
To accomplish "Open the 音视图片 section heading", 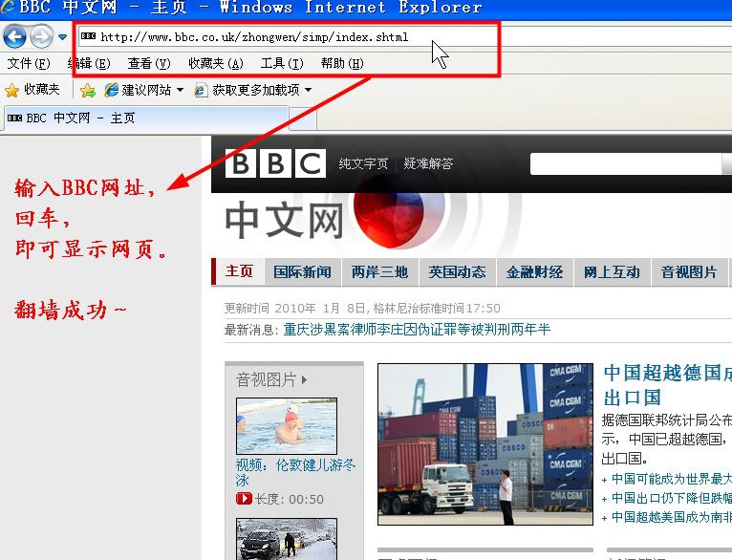I will click(266, 379).
